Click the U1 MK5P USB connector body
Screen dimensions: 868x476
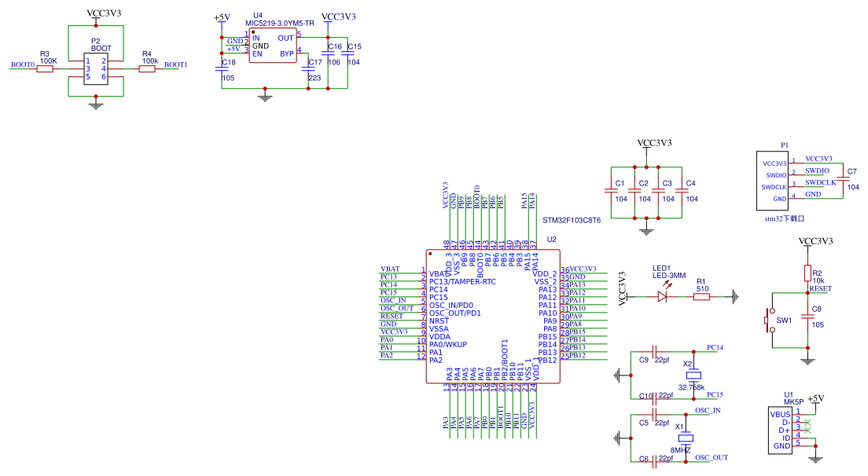(781, 430)
